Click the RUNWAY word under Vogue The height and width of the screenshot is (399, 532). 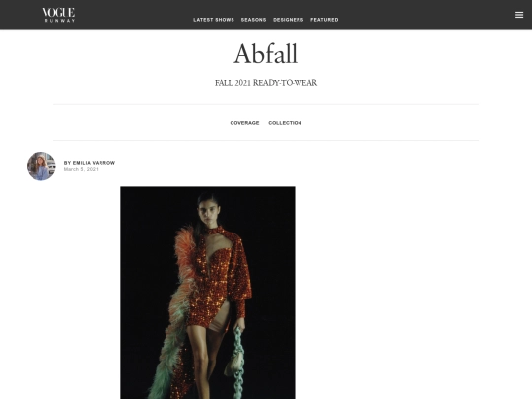60,21
